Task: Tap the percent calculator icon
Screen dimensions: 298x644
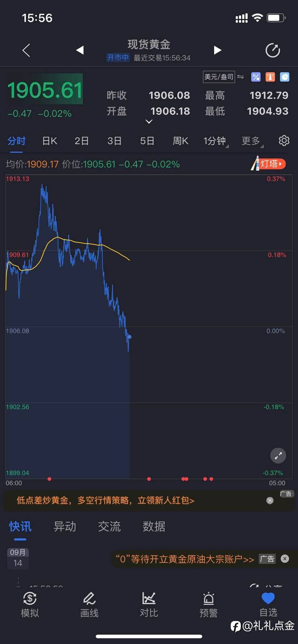Action: pos(256,77)
